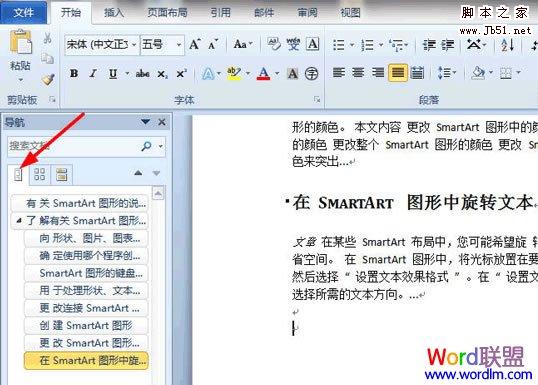Toggle Bold formatting

click(74, 73)
